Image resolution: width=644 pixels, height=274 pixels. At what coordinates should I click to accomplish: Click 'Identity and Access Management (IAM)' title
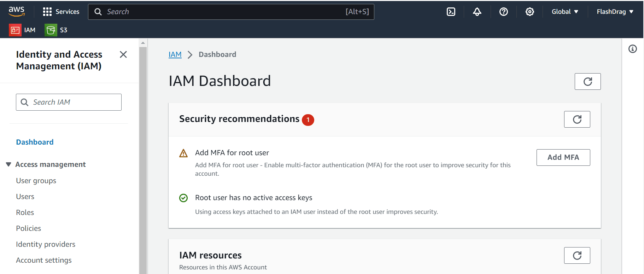59,60
